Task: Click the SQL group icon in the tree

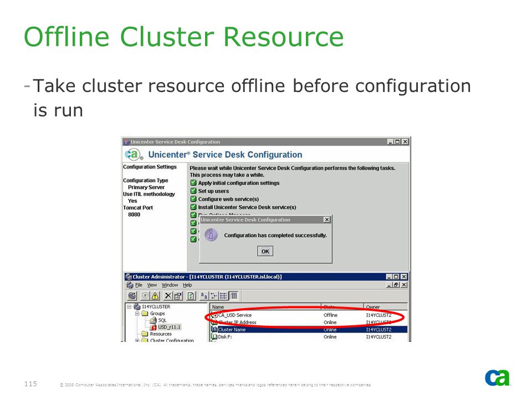Action: click(x=153, y=320)
